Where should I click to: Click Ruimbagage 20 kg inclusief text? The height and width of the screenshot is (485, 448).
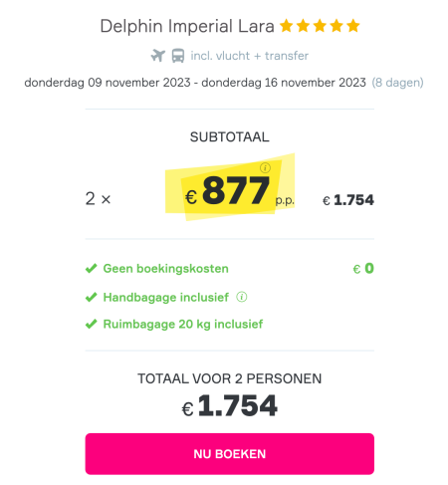tap(183, 324)
